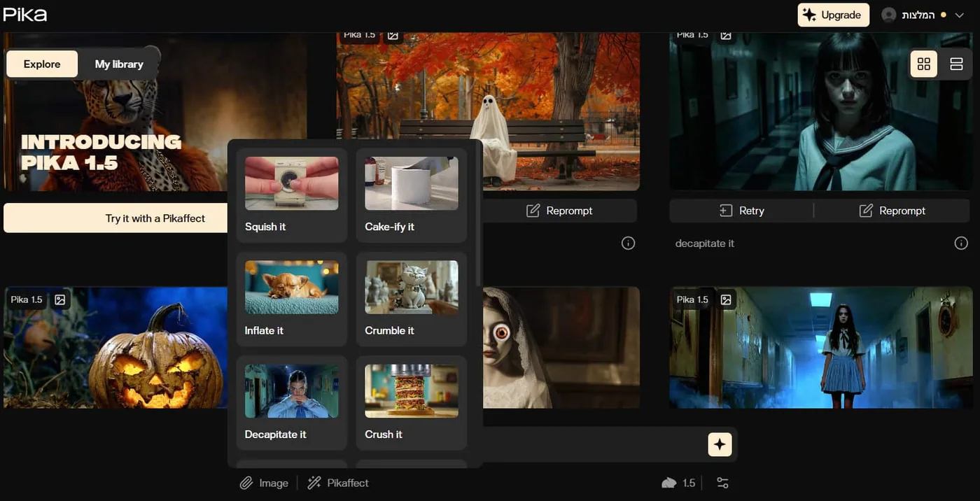The image size is (980, 501).
Task: Open the generation settings sliders icon
Action: pyautogui.click(x=722, y=483)
